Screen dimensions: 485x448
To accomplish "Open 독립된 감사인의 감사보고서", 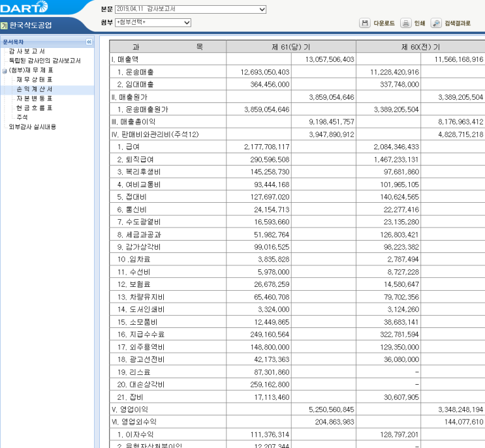I will click(x=45, y=61).
